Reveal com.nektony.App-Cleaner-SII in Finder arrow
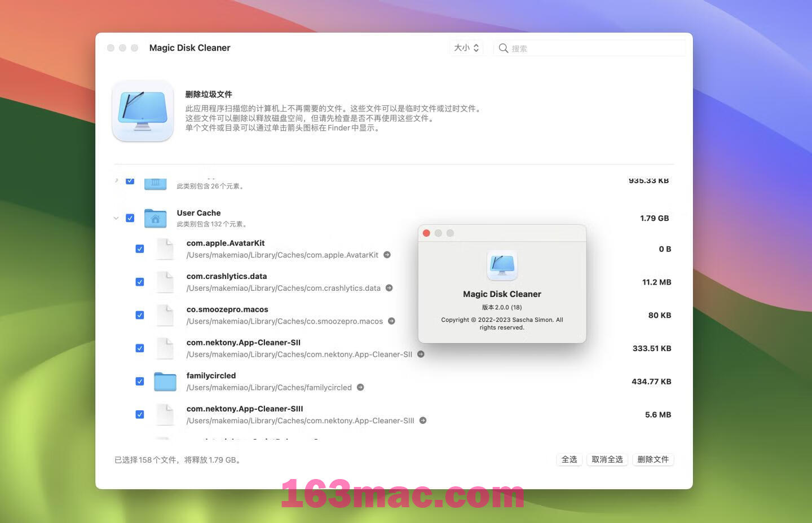This screenshot has height=523, width=812. click(x=421, y=354)
